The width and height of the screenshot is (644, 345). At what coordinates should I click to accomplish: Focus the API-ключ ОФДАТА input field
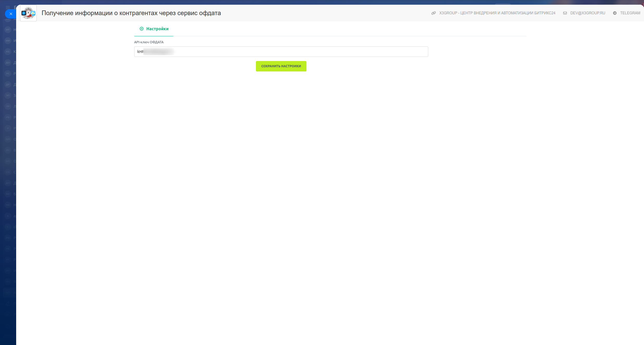[281, 52]
